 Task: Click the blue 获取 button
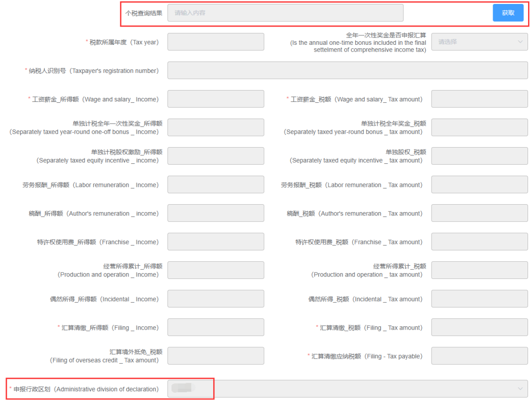click(507, 13)
